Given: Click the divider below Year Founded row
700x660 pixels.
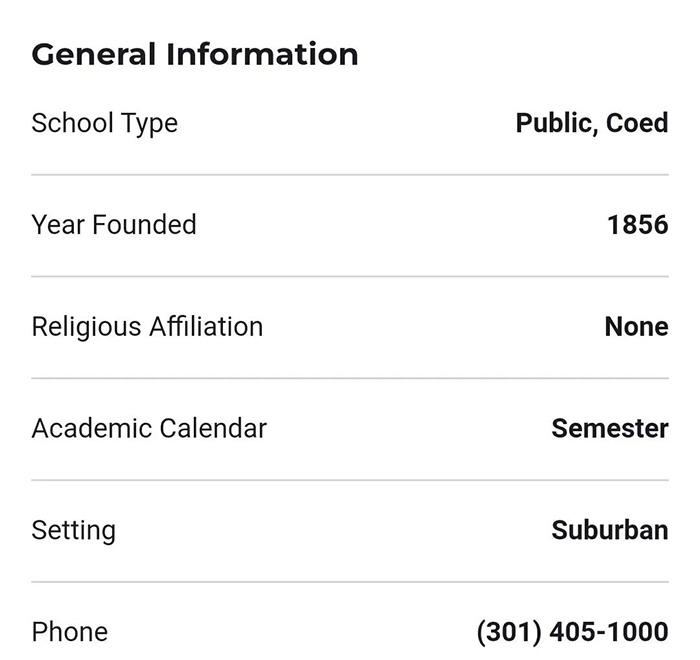Looking at the screenshot, I should (350, 277).
